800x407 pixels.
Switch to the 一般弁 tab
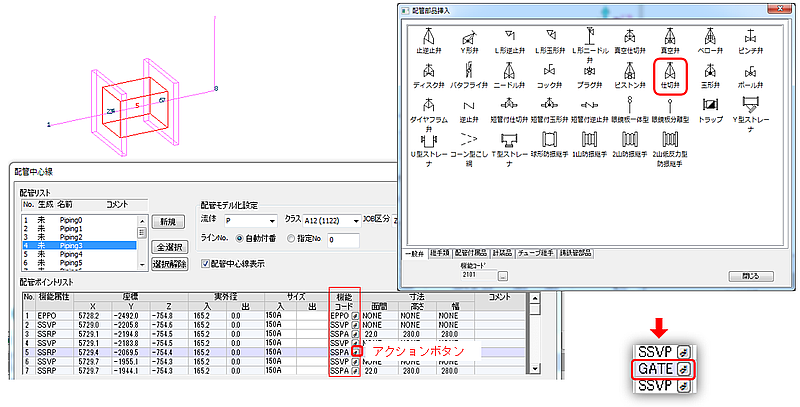click(415, 253)
